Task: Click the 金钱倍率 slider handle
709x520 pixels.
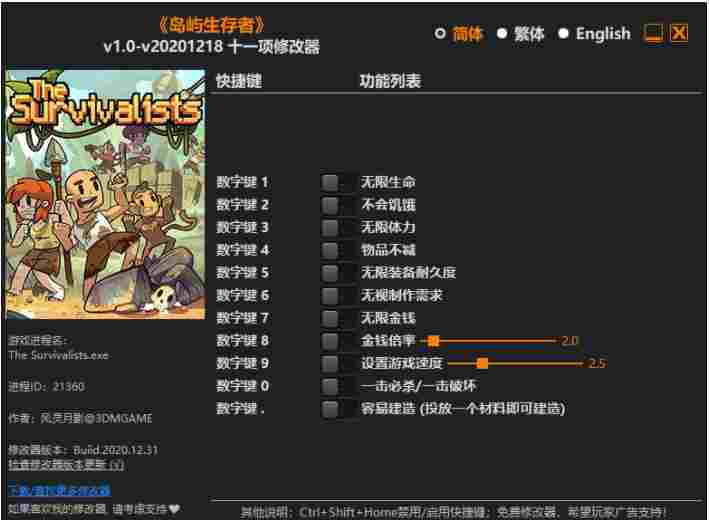Action: coord(434,340)
